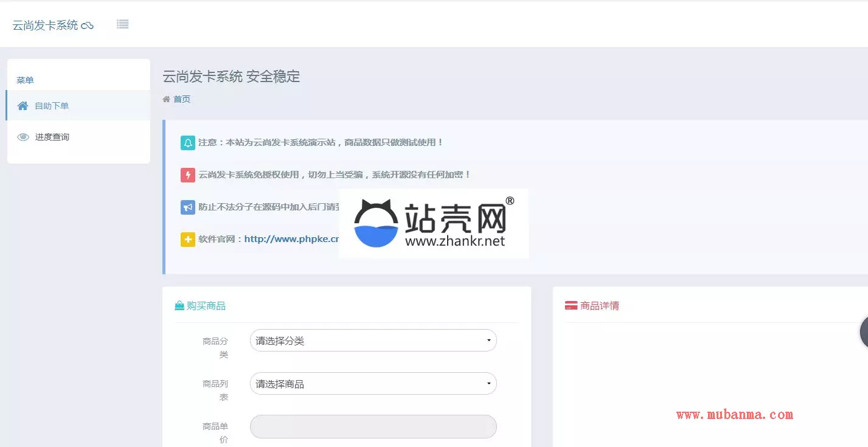
Task: Click the home icon next to 自助下单
Action: point(23,106)
